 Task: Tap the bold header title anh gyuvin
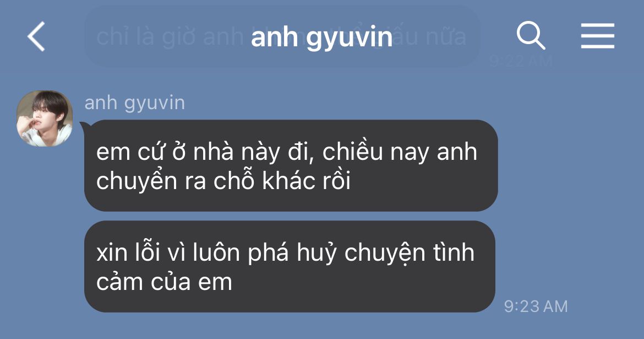[321, 37]
